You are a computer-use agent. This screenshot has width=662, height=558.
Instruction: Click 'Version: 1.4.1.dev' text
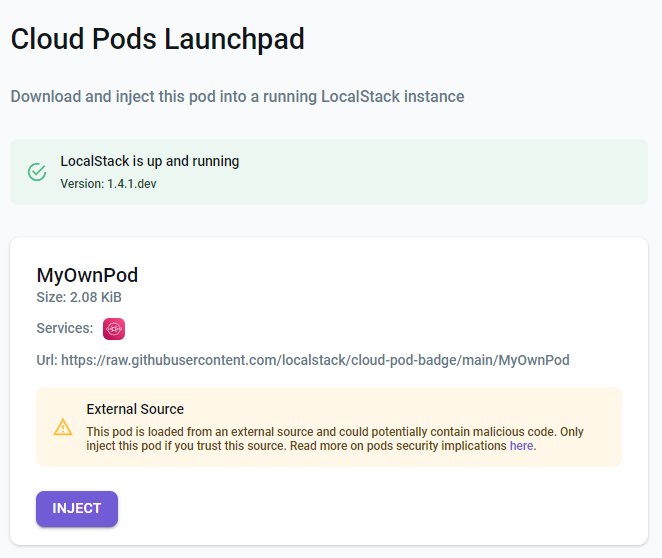[109, 184]
